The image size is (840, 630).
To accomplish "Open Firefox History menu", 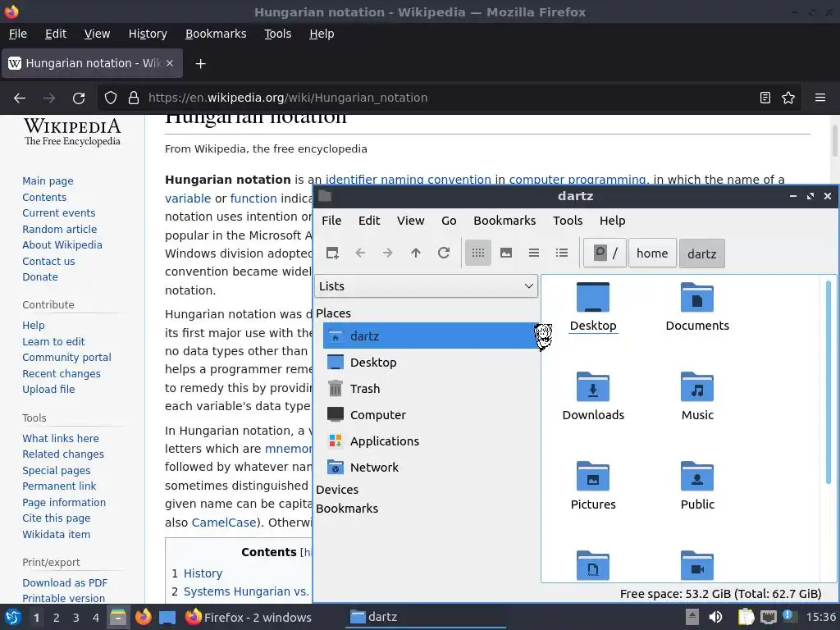I will [148, 34].
